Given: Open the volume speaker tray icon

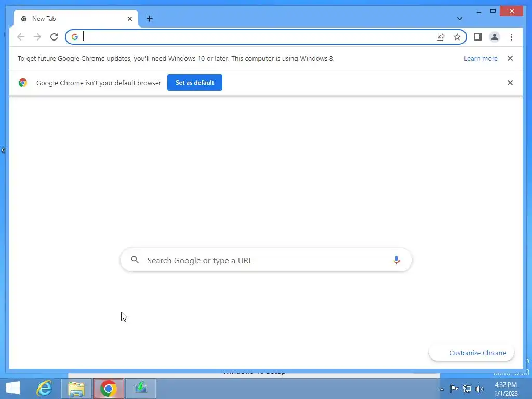Looking at the screenshot, I should 479,389.
